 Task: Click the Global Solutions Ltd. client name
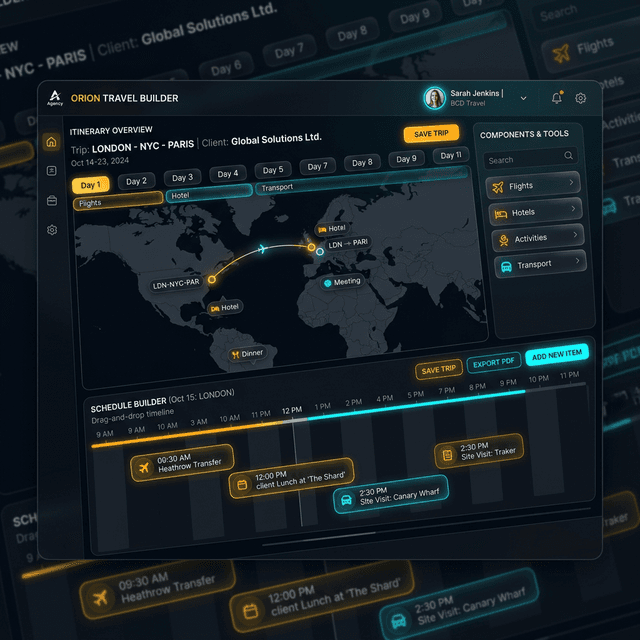pyautogui.click(x=276, y=139)
